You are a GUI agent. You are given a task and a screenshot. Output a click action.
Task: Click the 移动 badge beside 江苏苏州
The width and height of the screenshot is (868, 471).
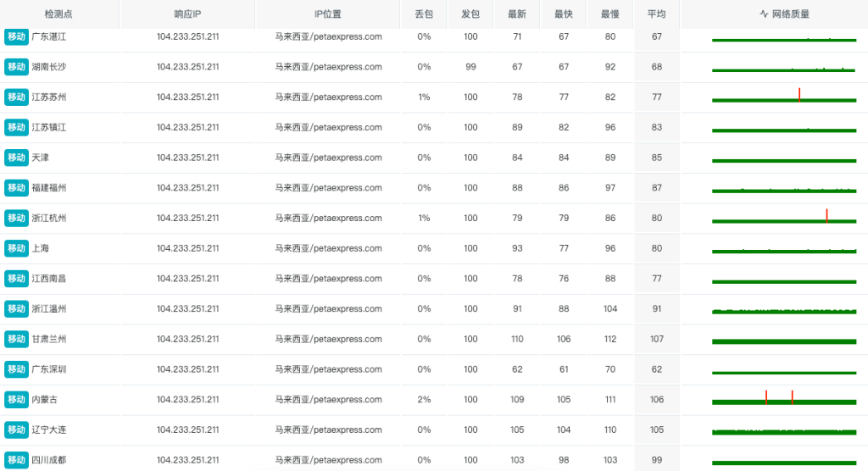click(16, 97)
